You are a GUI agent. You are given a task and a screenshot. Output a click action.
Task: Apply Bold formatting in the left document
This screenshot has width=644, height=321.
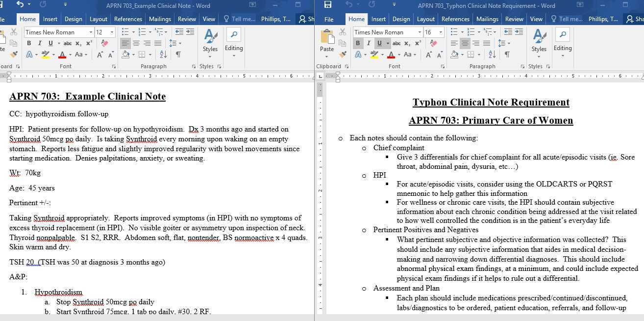(x=29, y=43)
